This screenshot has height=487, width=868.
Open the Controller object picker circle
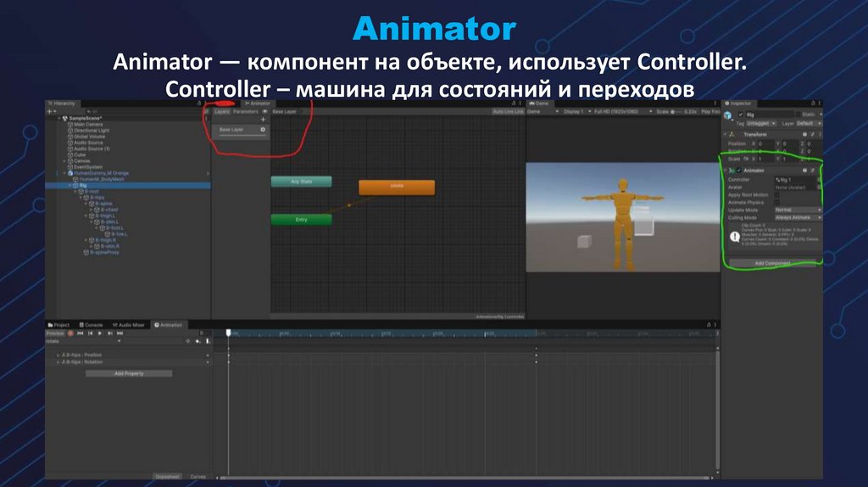[x=819, y=180]
